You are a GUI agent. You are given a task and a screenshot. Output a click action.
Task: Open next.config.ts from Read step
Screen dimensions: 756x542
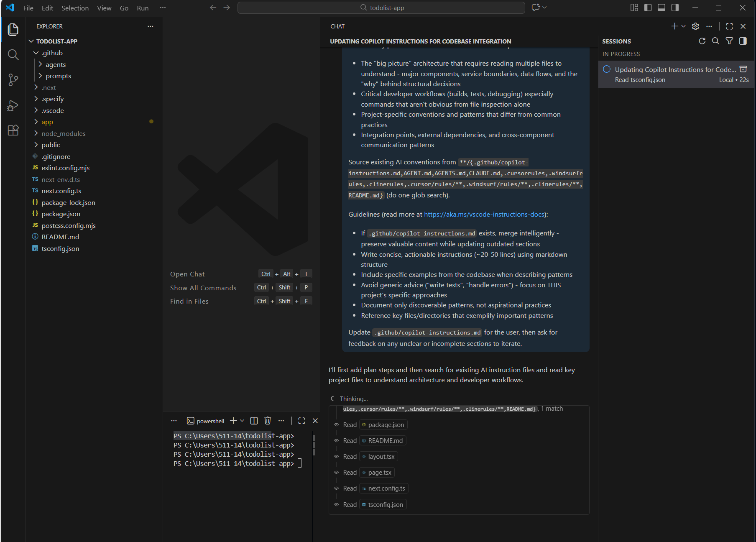pyautogui.click(x=384, y=488)
